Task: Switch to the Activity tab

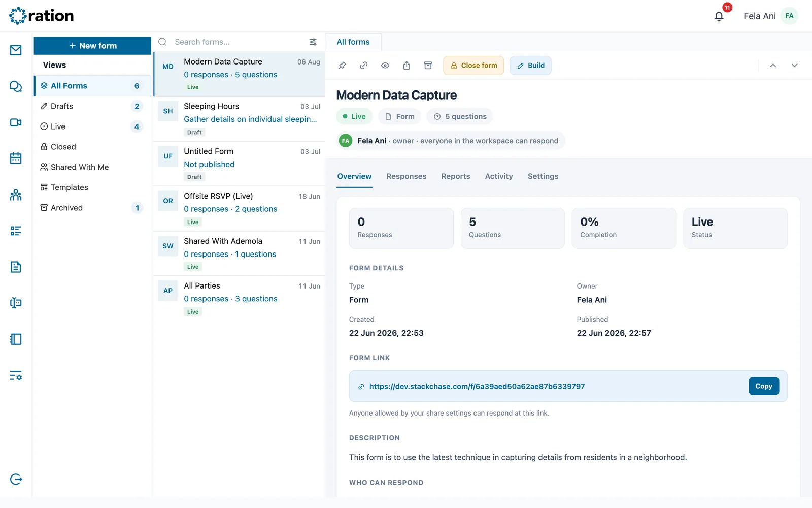Action: tap(499, 176)
